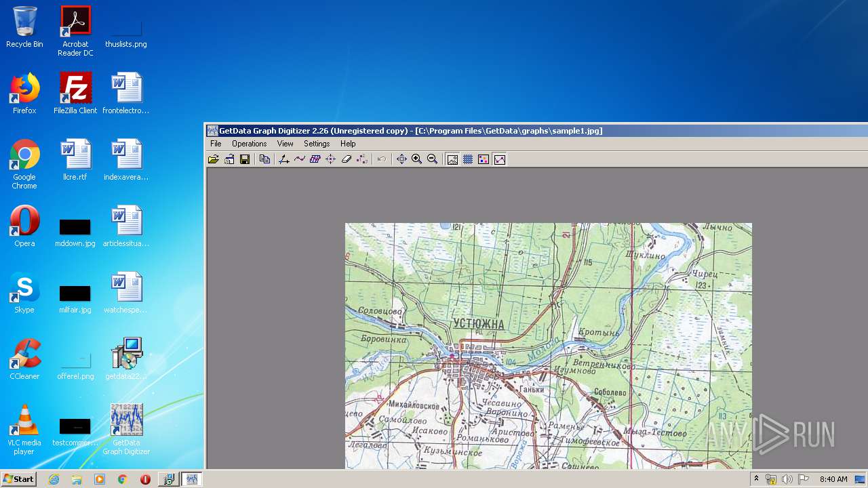Select FileZilla Client desktop shortcut
This screenshot has height=488, width=868.
pyautogui.click(x=75, y=94)
